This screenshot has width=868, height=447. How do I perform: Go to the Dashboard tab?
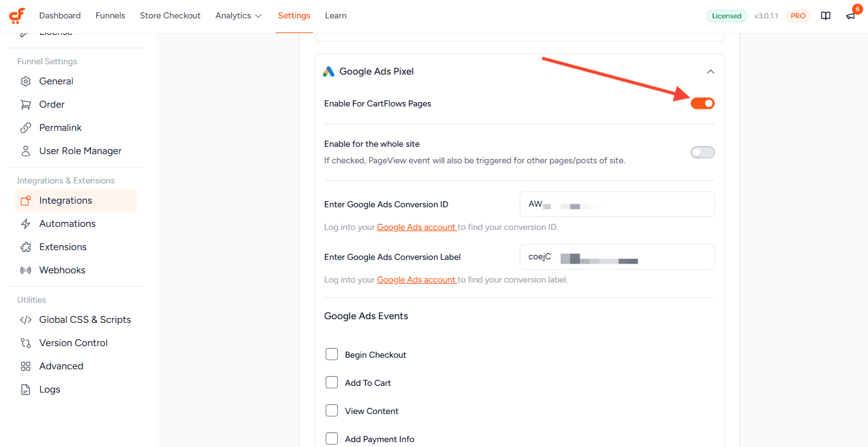pyautogui.click(x=60, y=16)
